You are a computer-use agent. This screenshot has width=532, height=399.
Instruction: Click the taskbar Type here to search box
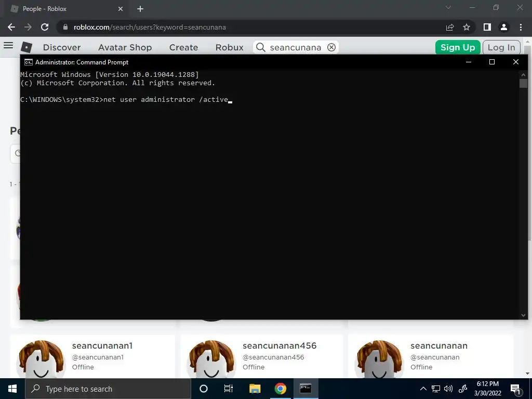click(x=108, y=389)
